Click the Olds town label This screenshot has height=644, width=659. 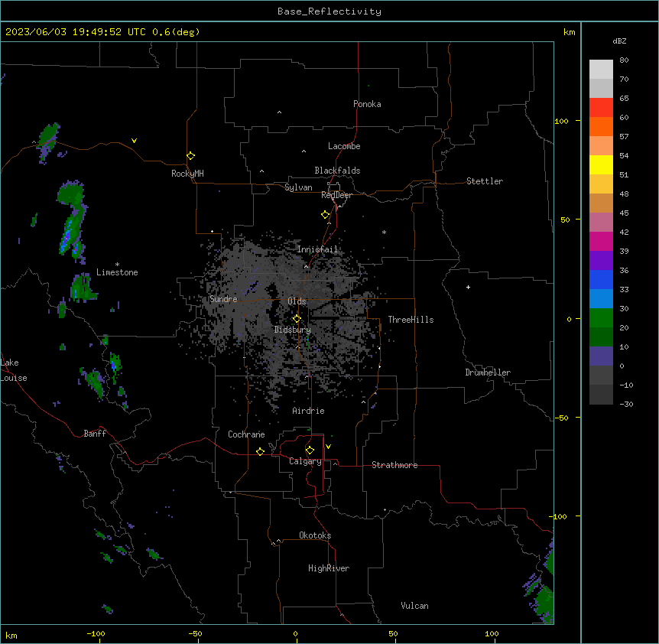pyautogui.click(x=297, y=301)
